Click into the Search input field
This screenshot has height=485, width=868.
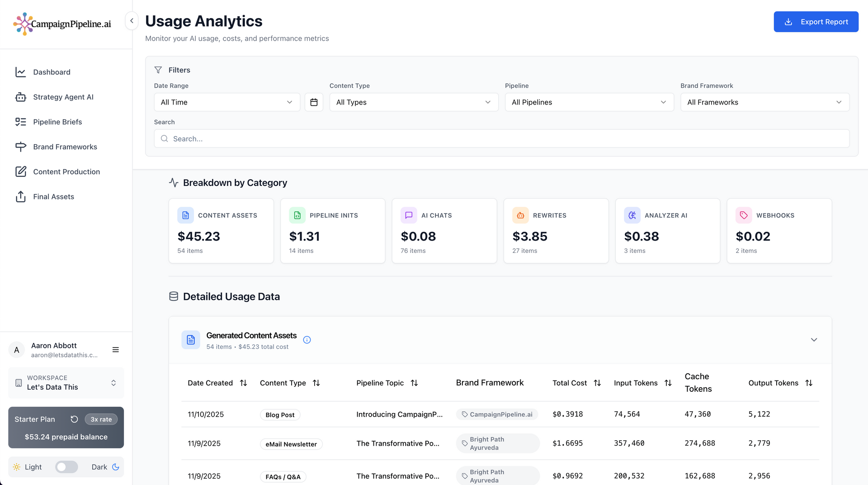coord(502,138)
